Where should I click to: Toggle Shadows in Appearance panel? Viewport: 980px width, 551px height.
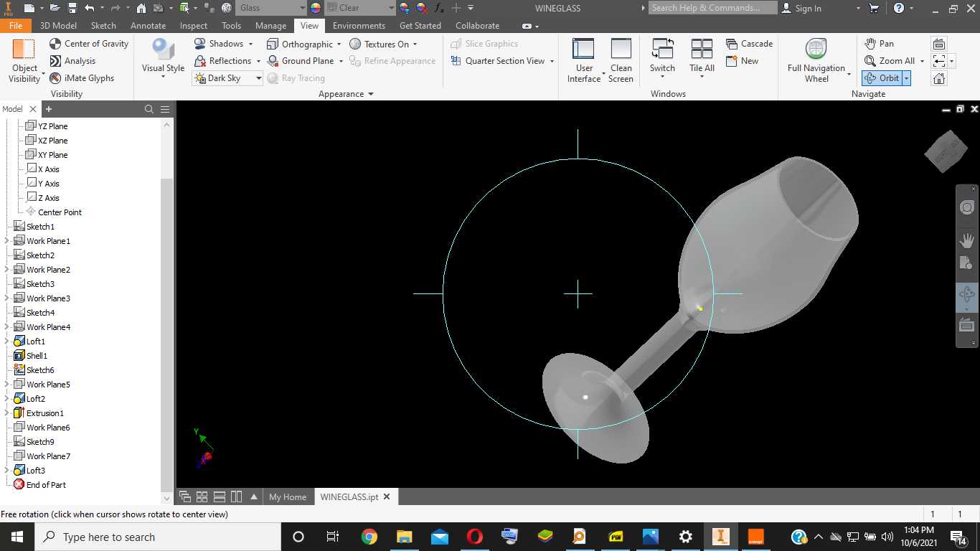222,44
